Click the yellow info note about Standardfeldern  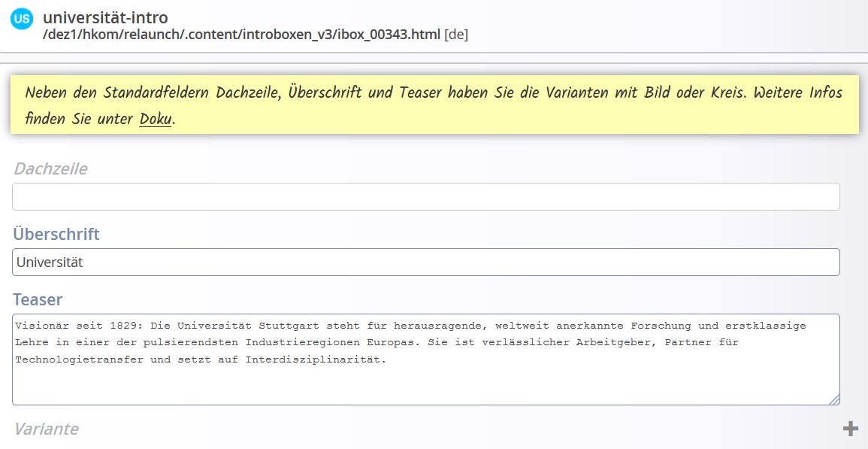point(434,105)
